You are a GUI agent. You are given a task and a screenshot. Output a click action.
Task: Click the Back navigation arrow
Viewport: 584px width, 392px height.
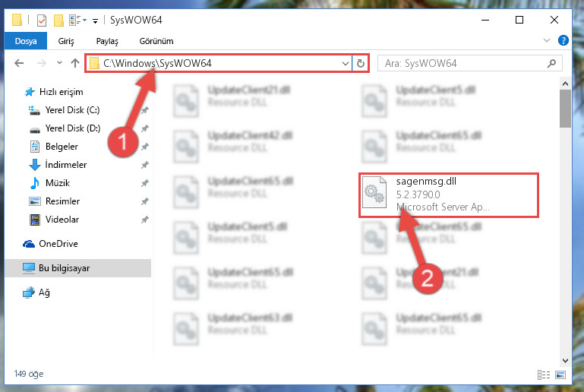pos(19,63)
